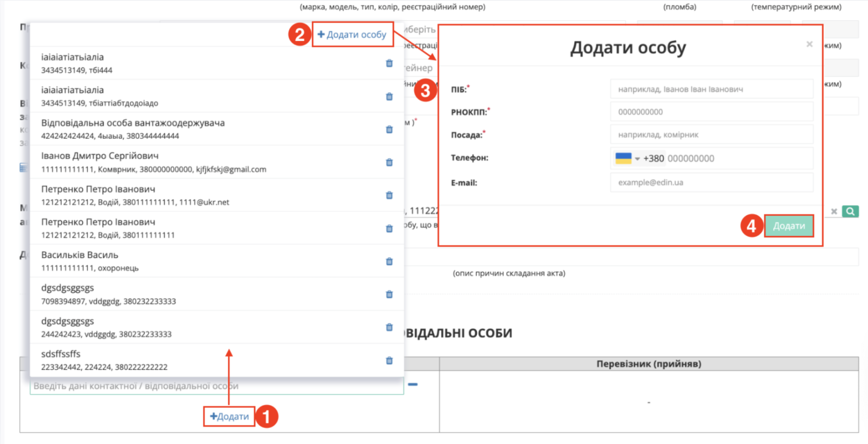868x444 pixels.
Task: Delete the iaiaiatiатыiaлia т6i444 contact
Action: 389,64
